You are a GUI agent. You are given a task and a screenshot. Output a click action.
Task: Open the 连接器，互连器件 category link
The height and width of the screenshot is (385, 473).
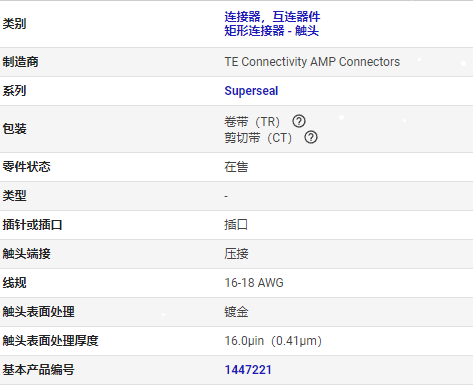pos(272,17)
